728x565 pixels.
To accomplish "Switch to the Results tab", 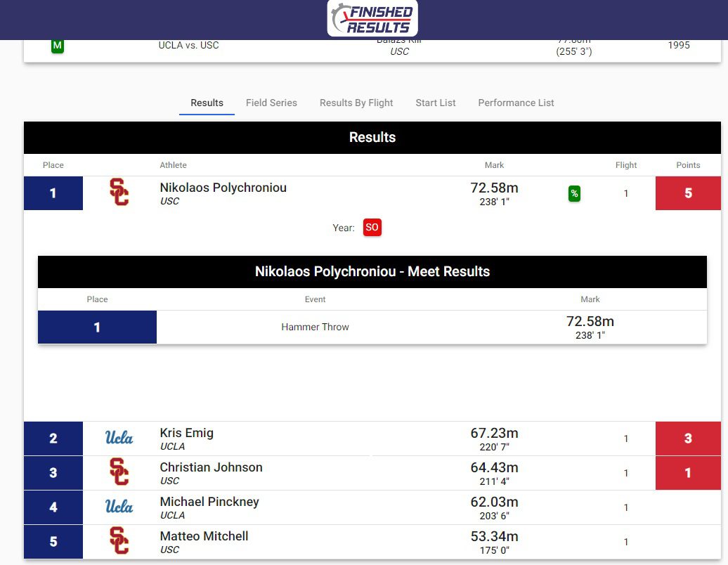I will tap(207, 103).
